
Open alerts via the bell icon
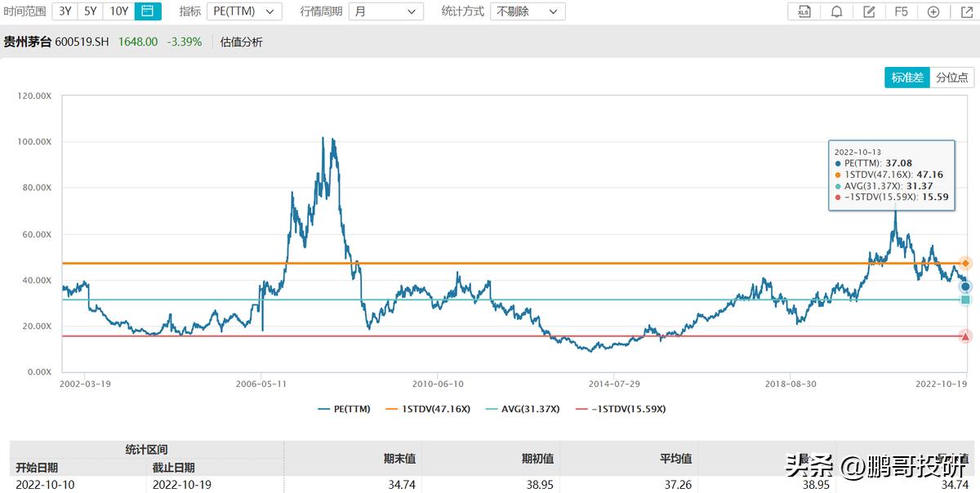coord(837,11)
